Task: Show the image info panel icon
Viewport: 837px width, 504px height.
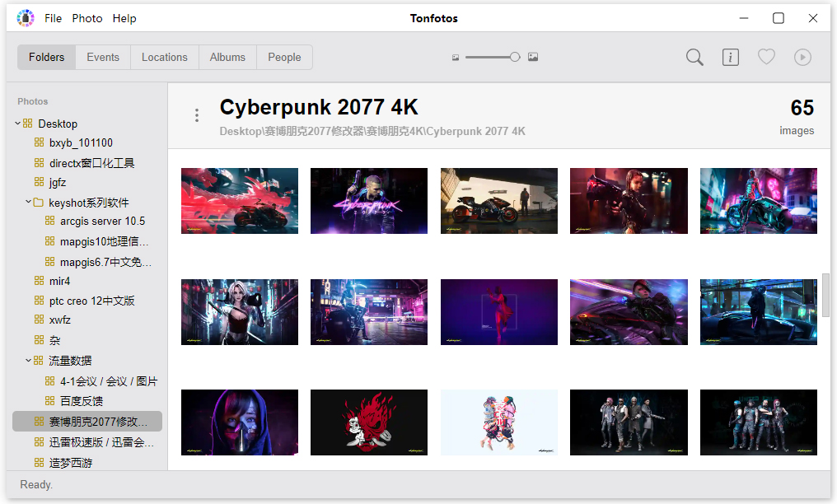Action: tap(730, 57)
